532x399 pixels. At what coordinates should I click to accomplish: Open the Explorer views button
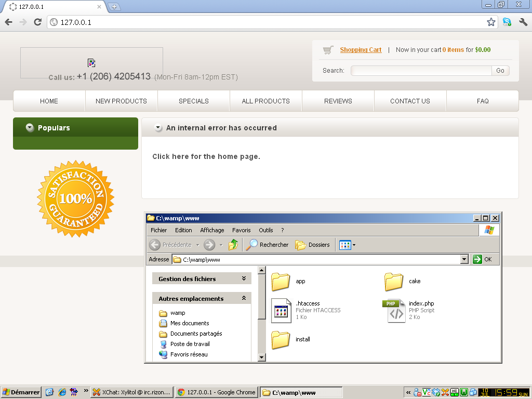click(345, 245)
